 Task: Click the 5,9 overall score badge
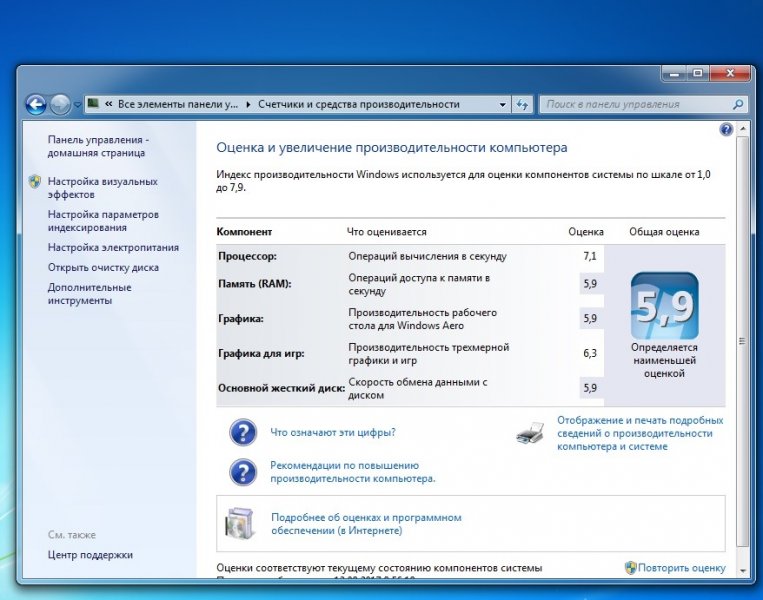tap(664, 305)
